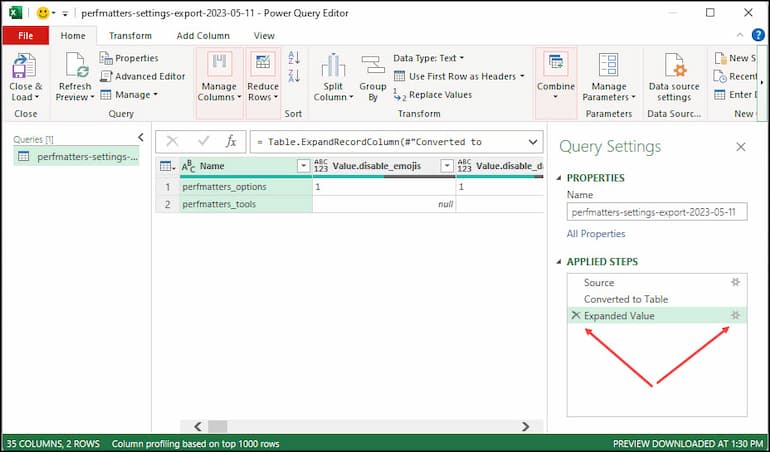This screenshot has width=770, height=452.
Task: Open Expanded Value step settings gear
Action: pos(735,315)
